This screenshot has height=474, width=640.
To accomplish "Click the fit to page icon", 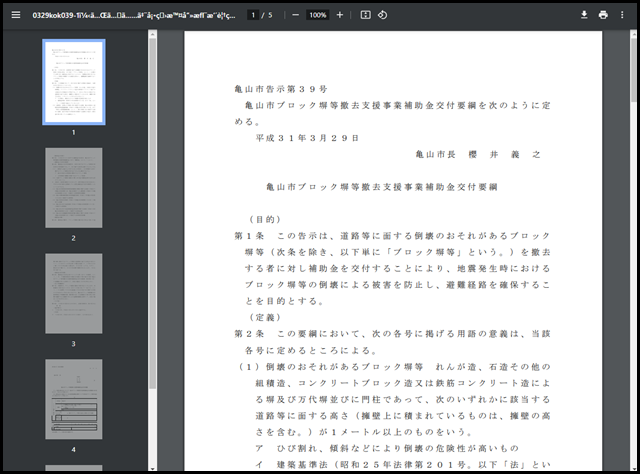I will point(365,15).
